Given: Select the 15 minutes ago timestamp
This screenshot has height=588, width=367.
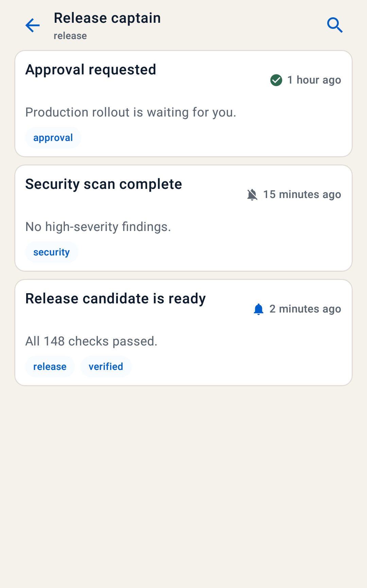Looking at the screenshot, I should pyautogui.click(x=302, y=195).
